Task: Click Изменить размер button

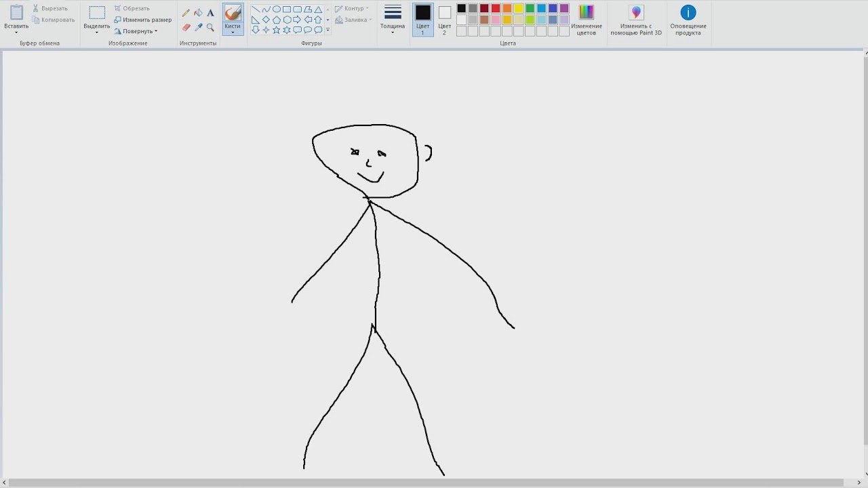Action: pyautogui.click(x=143, y=20)
